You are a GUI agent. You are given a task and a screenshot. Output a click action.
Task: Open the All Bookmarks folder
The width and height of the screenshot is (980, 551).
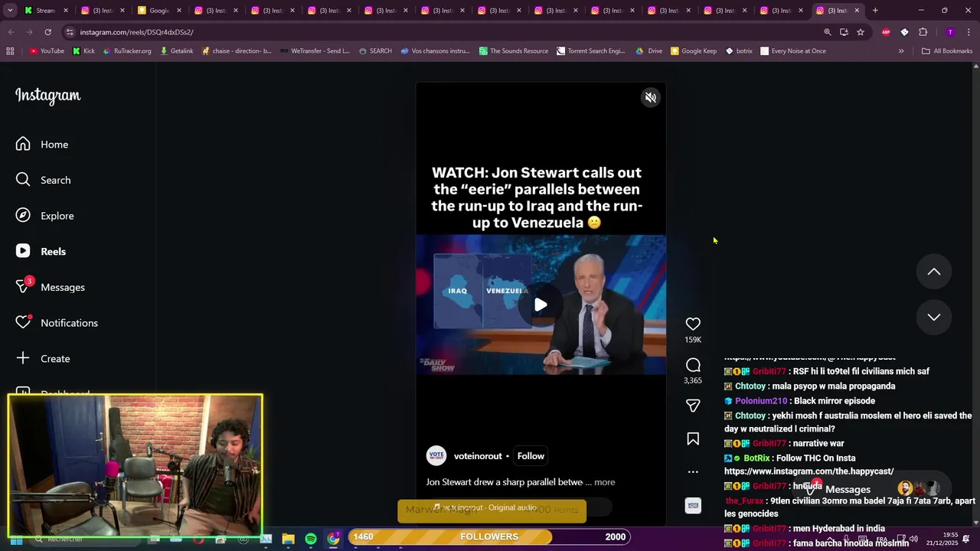click(947, 51)
